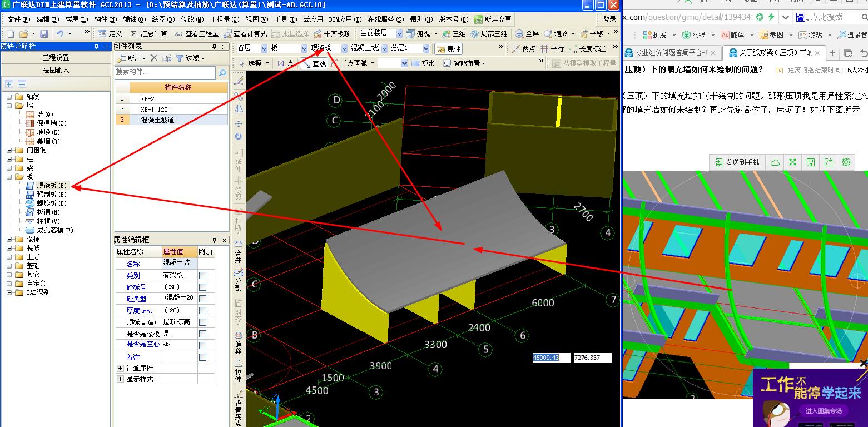Toggle 厚度 additional checkbox
The width and height of the screenshot is (868, 427).
(203, 310)
